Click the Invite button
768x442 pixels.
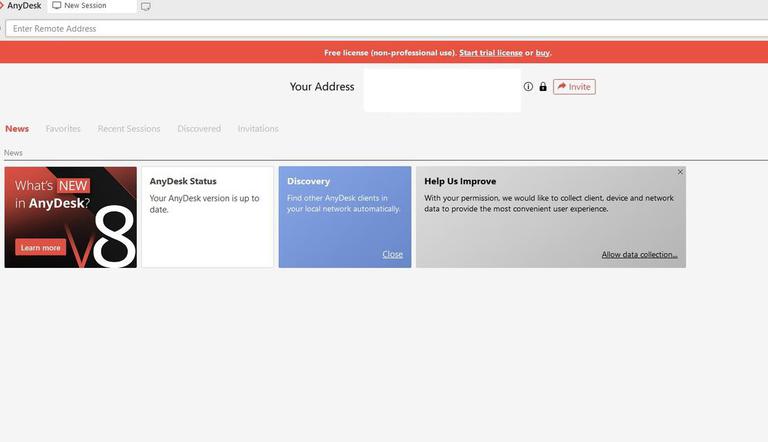click(574, 87)
